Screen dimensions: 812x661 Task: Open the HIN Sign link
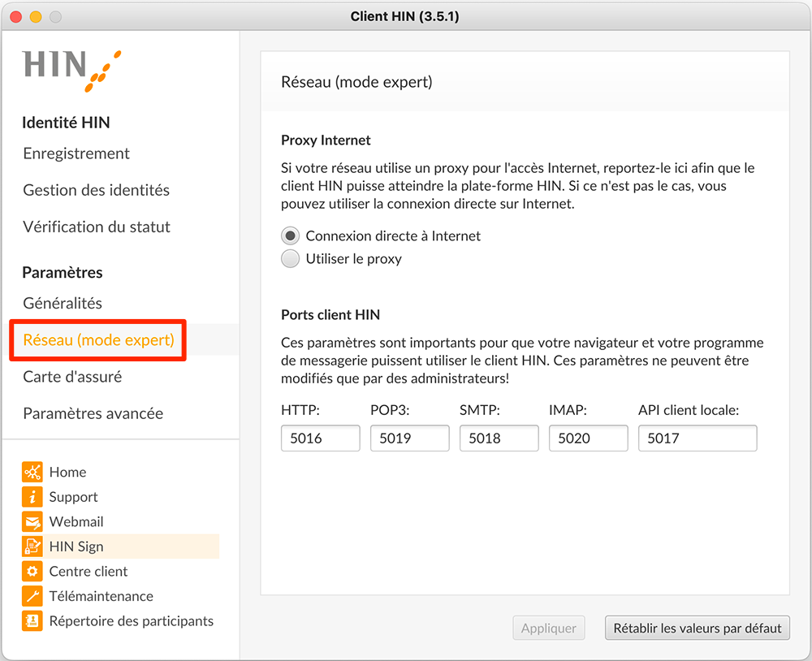pos(76,547)
